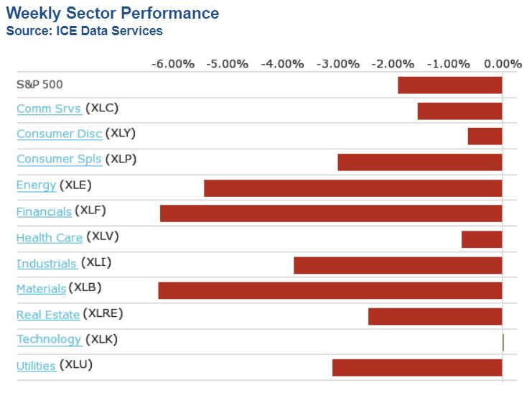This screenshot has height=406, width=532.
Task: Follow the Utilities sector link
Action: (36, 366)
